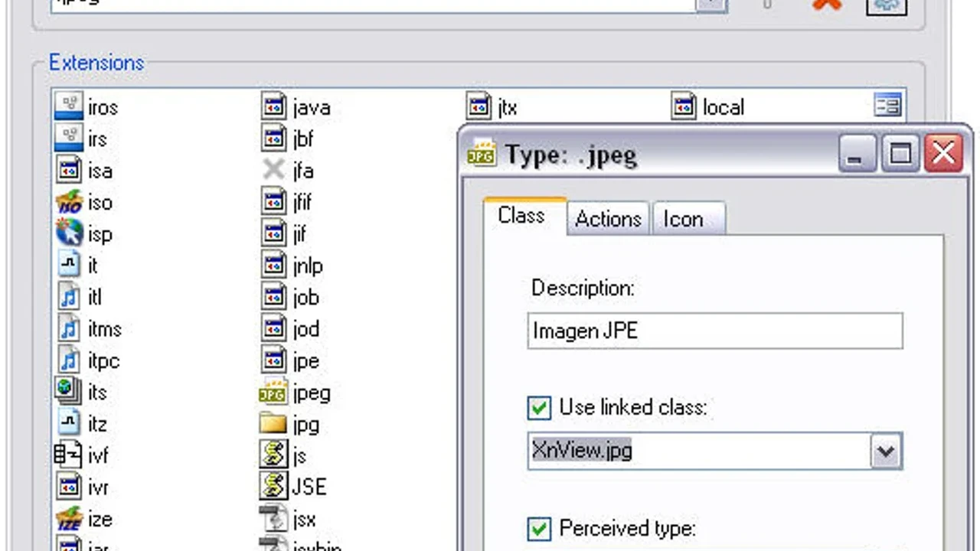Click the js script file icon

pyautogui.click(x=273, y=456)
